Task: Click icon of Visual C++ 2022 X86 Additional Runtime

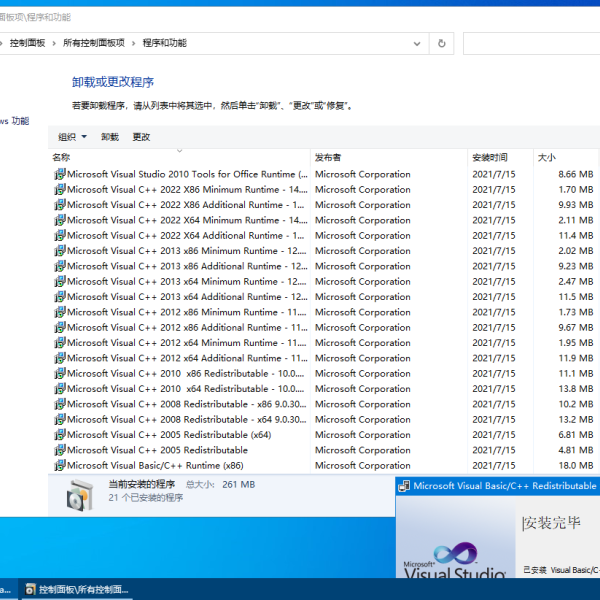Action: point(60,205)
